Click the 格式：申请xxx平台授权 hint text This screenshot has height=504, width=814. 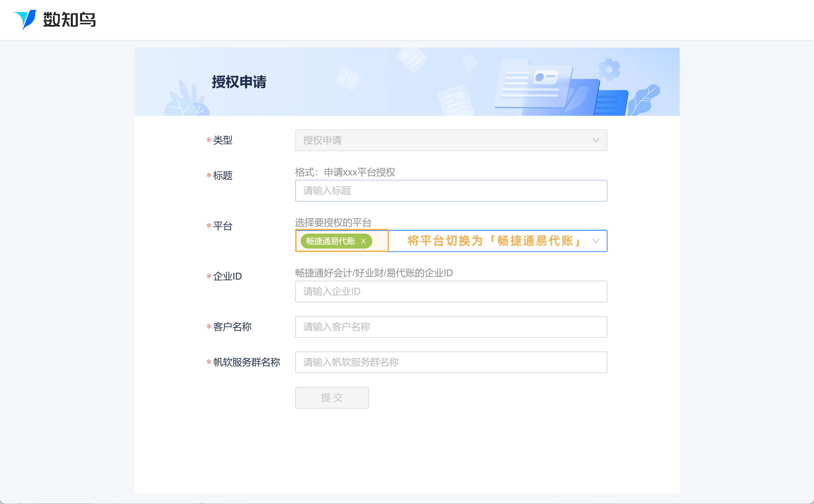coord(345,172)
